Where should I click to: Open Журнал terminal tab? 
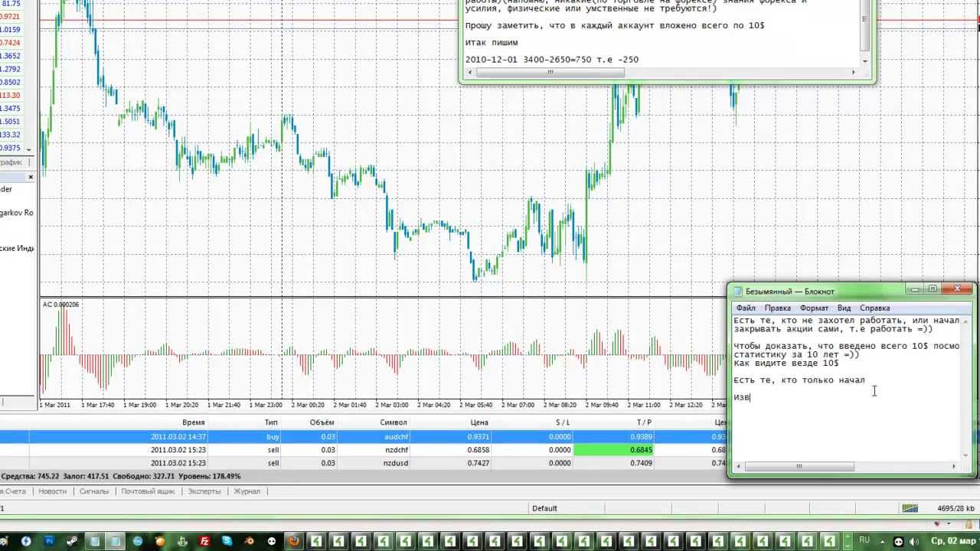click(x=247, y=491)
